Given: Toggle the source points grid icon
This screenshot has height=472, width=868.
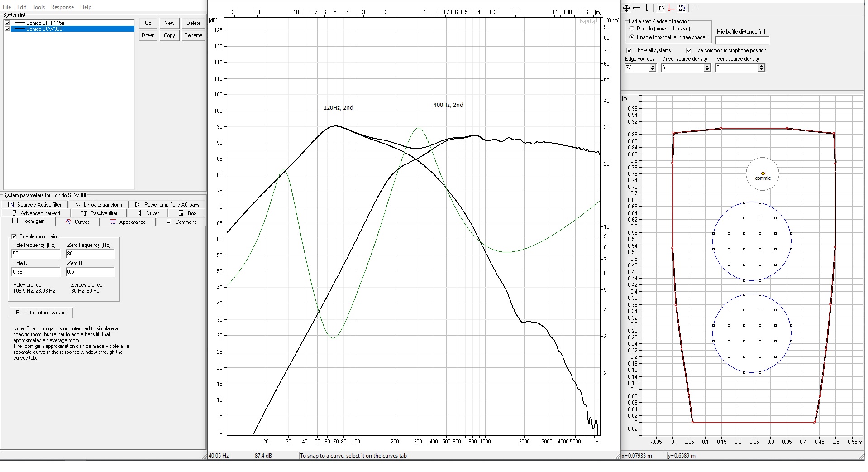Looking at the screenshot, I should coord(682,8).
